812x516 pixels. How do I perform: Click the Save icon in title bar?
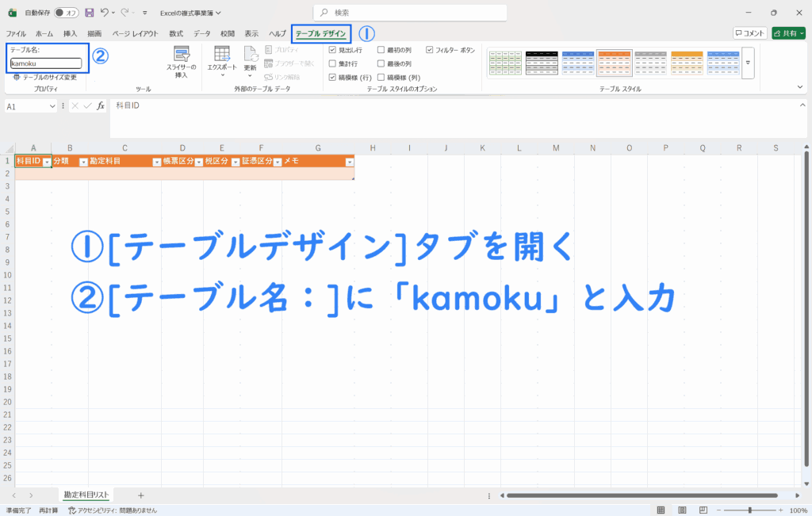coord(89,13)
